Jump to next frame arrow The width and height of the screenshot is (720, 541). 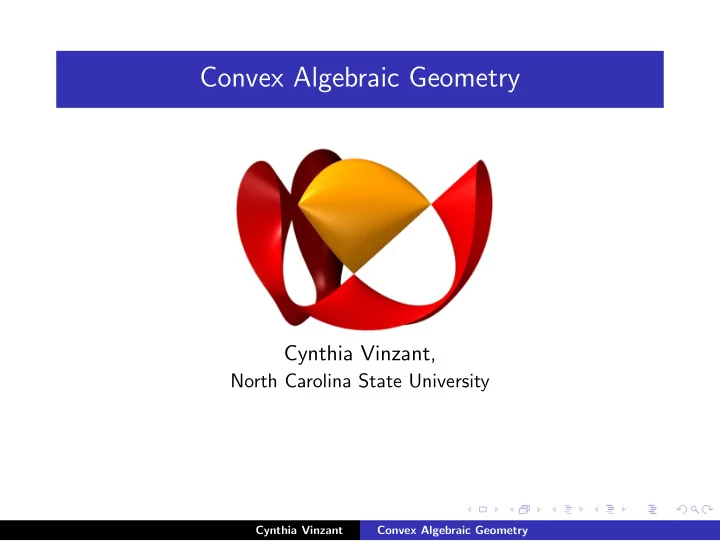click(539, 509)
